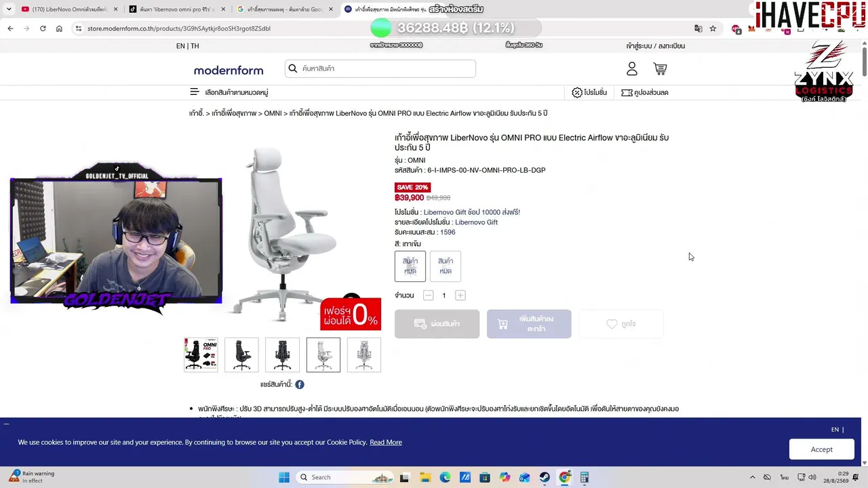Image resolution: width=868 pixels, height=488 pixels.
Task: Close the YouTube LiberNovo Omni tab
Action: point(115,9)
